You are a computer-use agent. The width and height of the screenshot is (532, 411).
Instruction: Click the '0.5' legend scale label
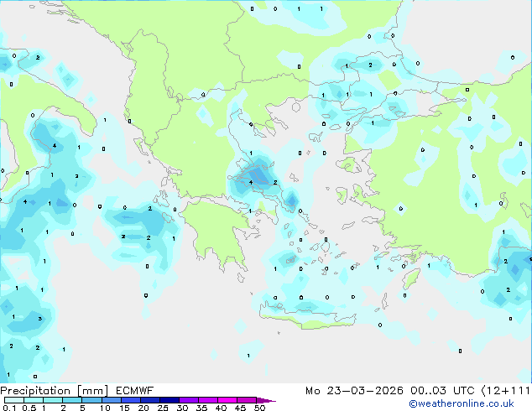click(x=29, y=408)
